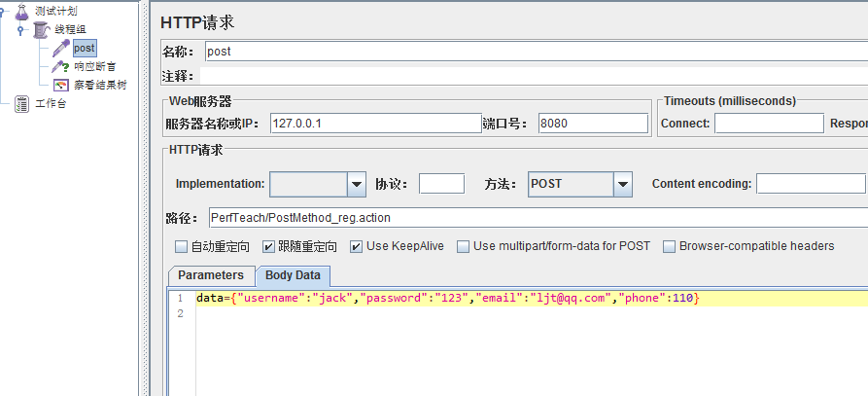868x396 pixels.
Task: Switch to the Body Data tab
Action: (x=293, y=275)
